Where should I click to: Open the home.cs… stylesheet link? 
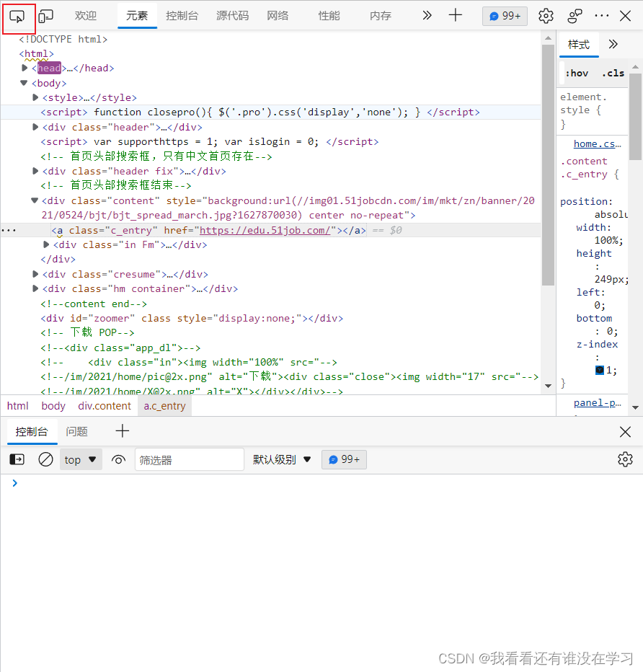coord(597,144)
